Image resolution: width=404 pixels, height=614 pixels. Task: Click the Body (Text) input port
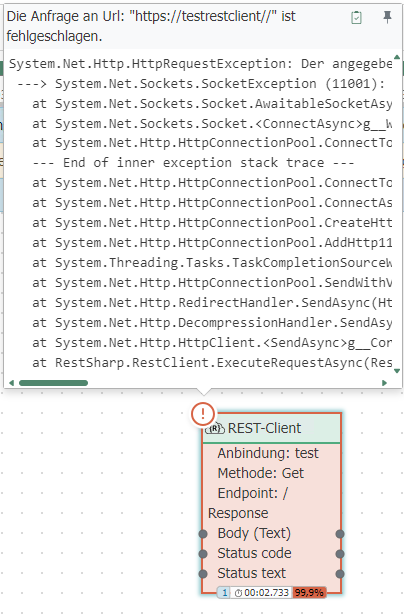coord(203,534)
